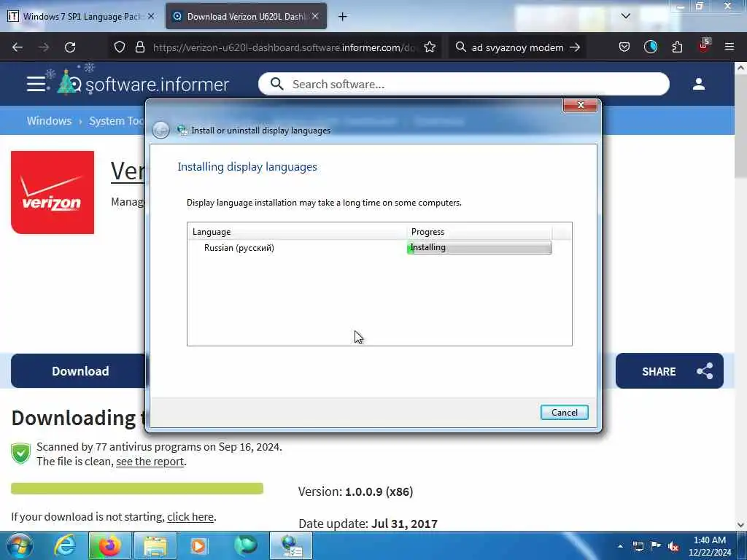
Task: Switch to Windows 7 SP1 Language Pack tab
Action: 81,17
